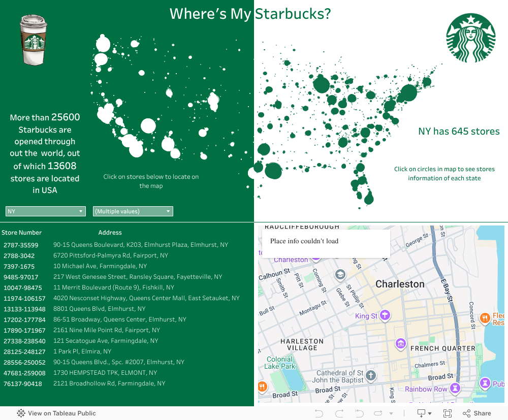Screen dimensions: 508x420
Task: Select store 47681-259008 in Elmont row
Action: pos(24,373)
